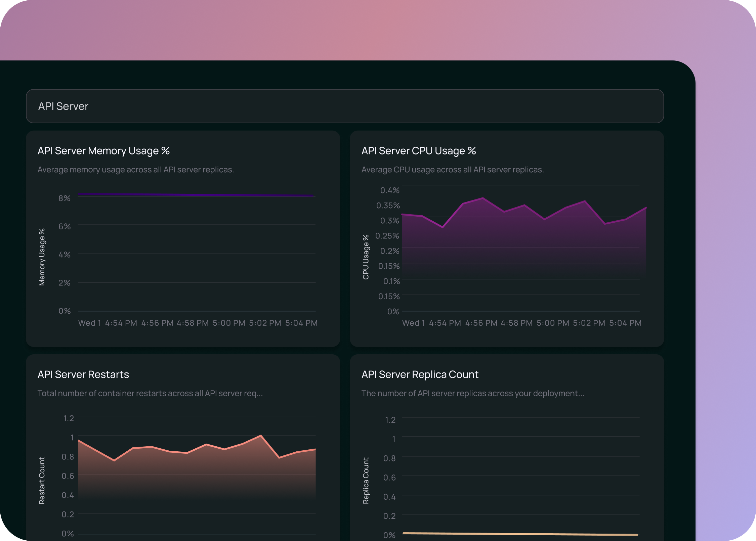Image resolution: width=756 pixels, height=541 pixels.
Task: Click the API Server Restarts panel title
Action: [x=83, y=374]
